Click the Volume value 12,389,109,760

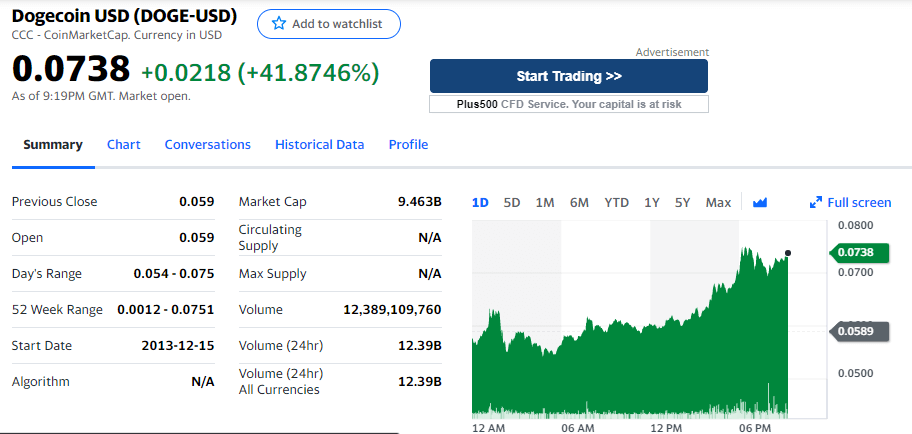click(393, 310)
